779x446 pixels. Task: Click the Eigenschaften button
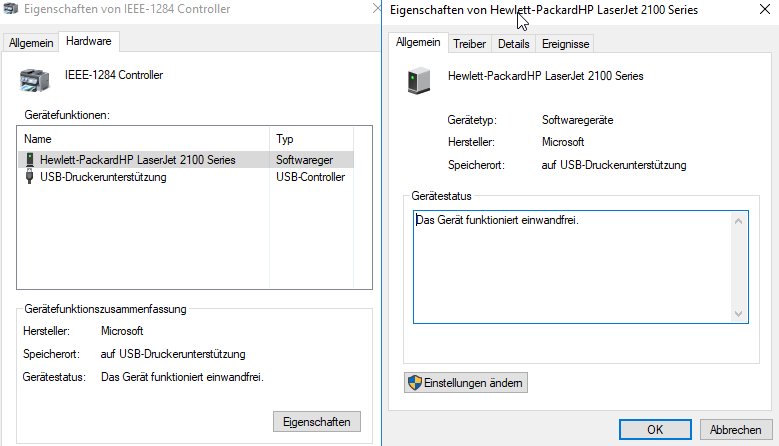[x=316, y=422]
